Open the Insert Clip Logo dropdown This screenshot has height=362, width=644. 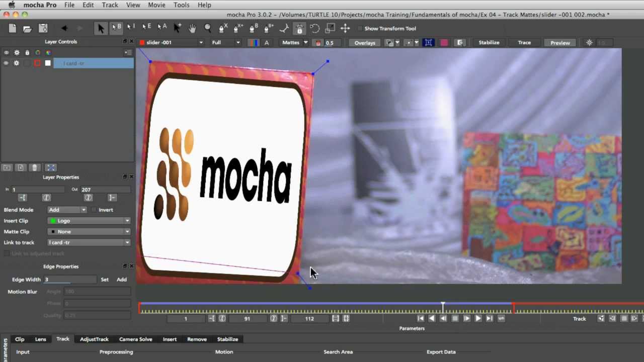pyautogui.click(x=89, y=221)
